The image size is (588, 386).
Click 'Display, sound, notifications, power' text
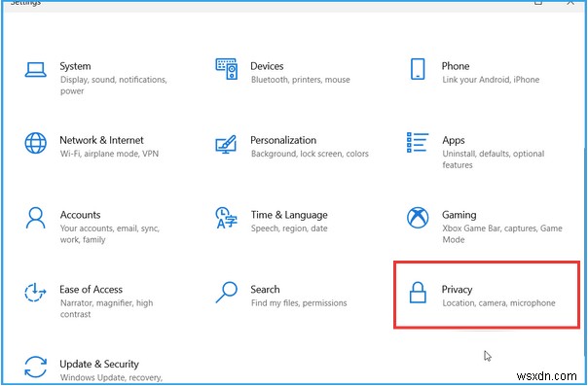pos(114,86)
